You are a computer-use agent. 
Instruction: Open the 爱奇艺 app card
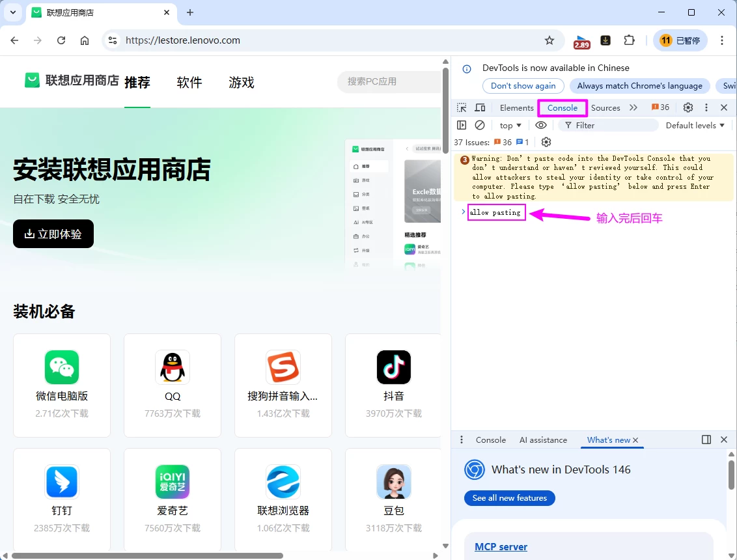(173, 499)
